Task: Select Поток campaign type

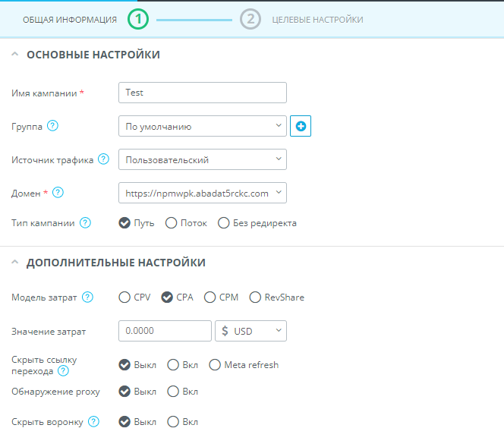Action: coord(172,223)
